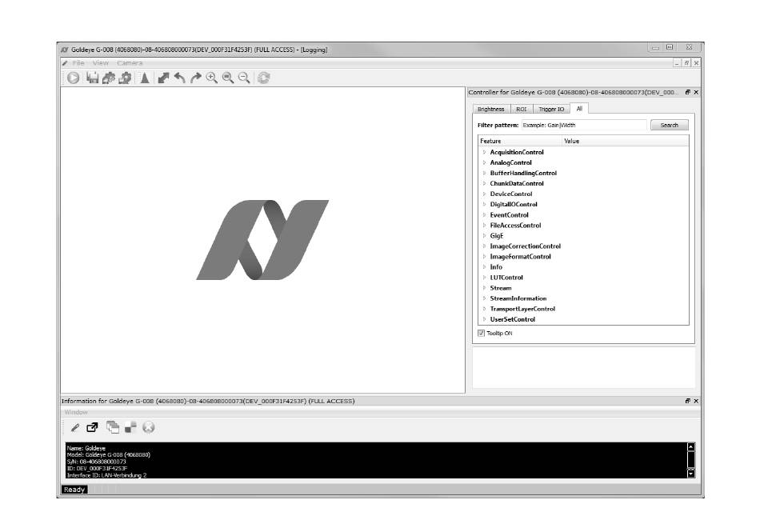760x532 pixels.
Task: Select TransportLayerControl in feature tree
Action: [522, 309]
